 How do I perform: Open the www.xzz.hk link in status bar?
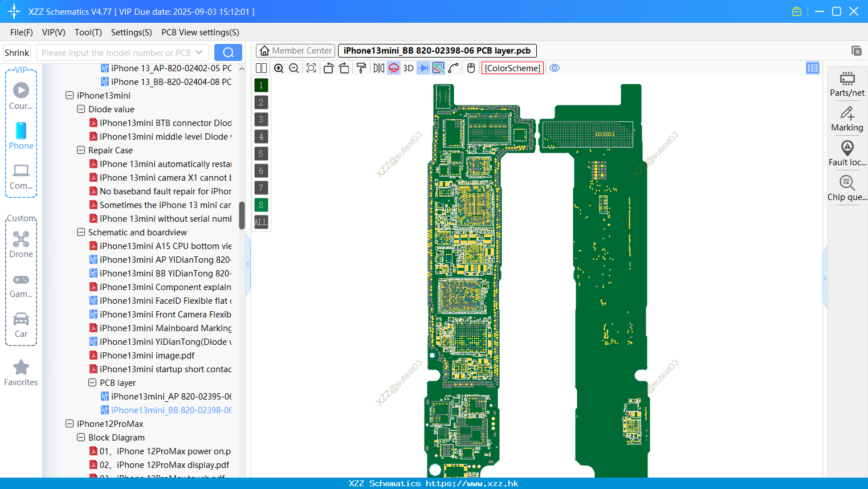pyautogui.click(x=472, y=483)
